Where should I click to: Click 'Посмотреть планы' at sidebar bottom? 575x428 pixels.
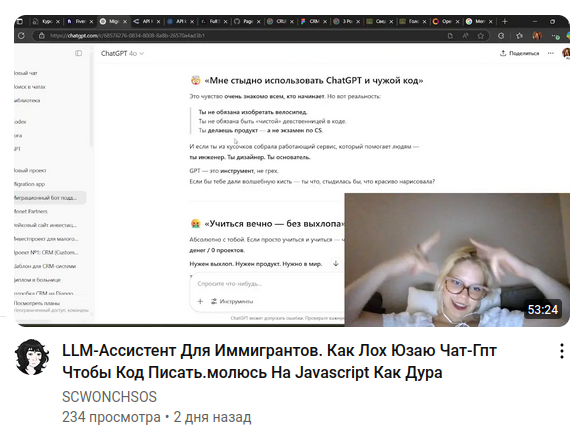[x=37, y=303]
